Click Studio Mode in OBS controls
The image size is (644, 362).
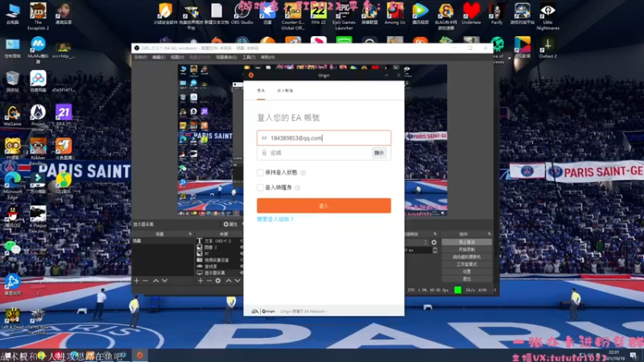pyautogui.click(x=467, y=265)
